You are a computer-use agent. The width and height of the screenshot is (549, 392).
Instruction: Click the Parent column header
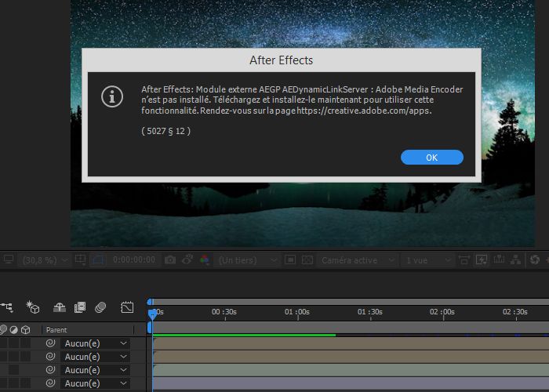click(x=56, y=330)
